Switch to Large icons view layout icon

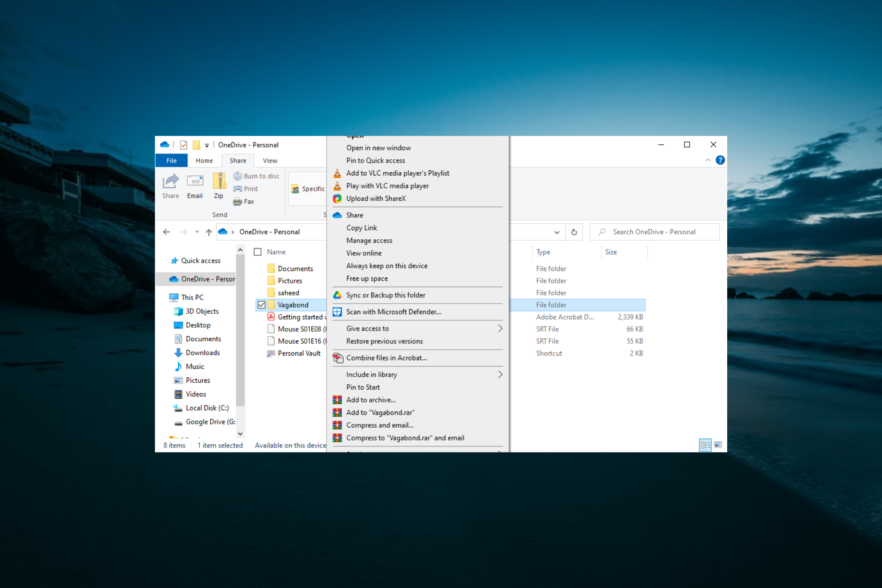coord(718,445)
